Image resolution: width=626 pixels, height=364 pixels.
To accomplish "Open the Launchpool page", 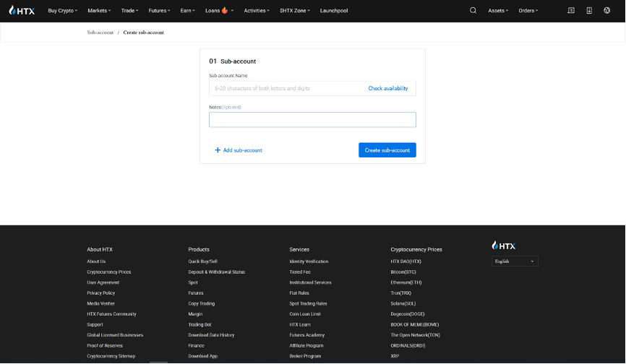I will (x=334, y=10).
